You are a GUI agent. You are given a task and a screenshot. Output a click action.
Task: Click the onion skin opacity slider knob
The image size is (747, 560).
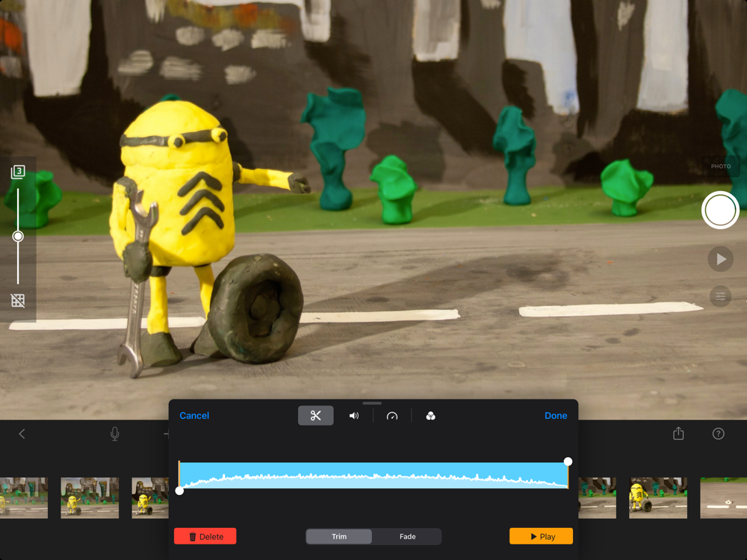(x=18, y=236)
